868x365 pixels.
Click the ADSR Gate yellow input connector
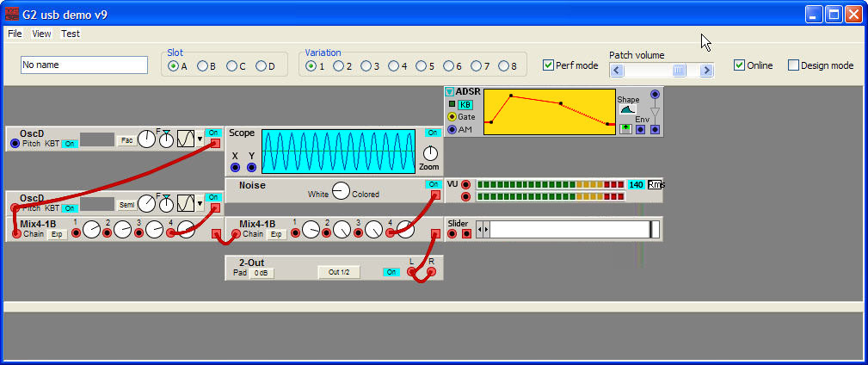pos(452,116)
